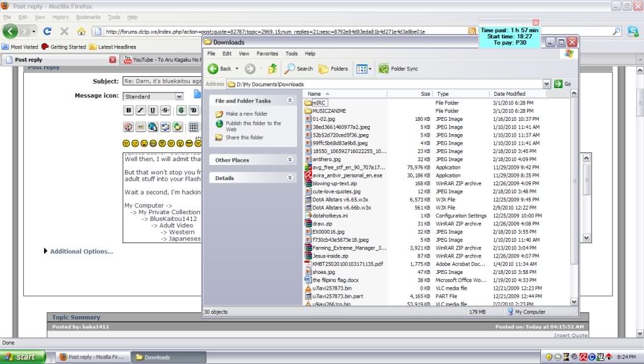Click Firefox's stop loading X icon
This screenshot has height=364, width=644.
(64, 31)
